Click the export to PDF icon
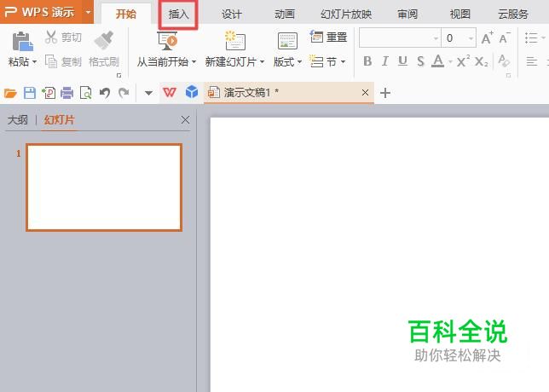Viewport: 549px width, 392px height. (x=49, y=93)
